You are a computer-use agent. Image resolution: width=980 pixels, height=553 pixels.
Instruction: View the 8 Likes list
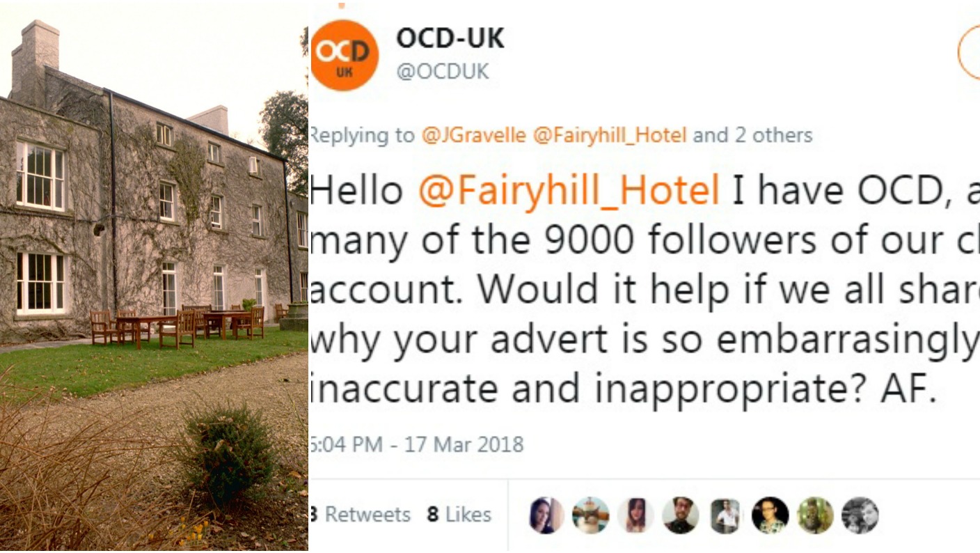tap(459, 515)
